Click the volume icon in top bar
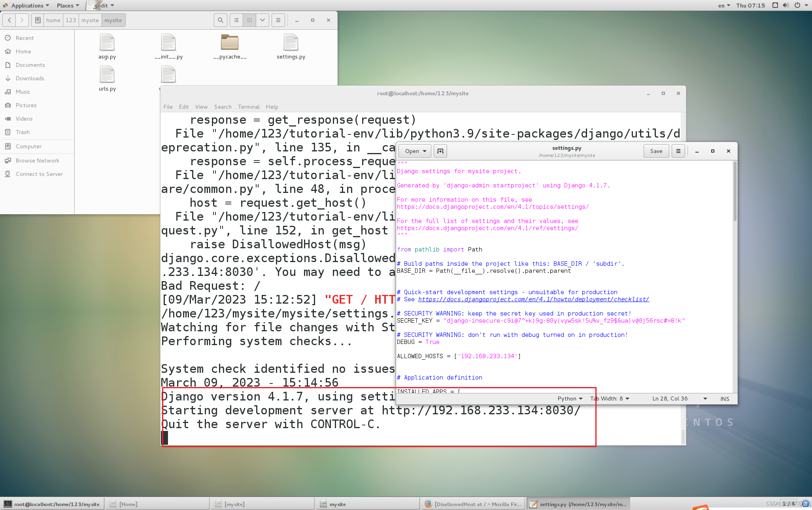 [x=786, y=5]
